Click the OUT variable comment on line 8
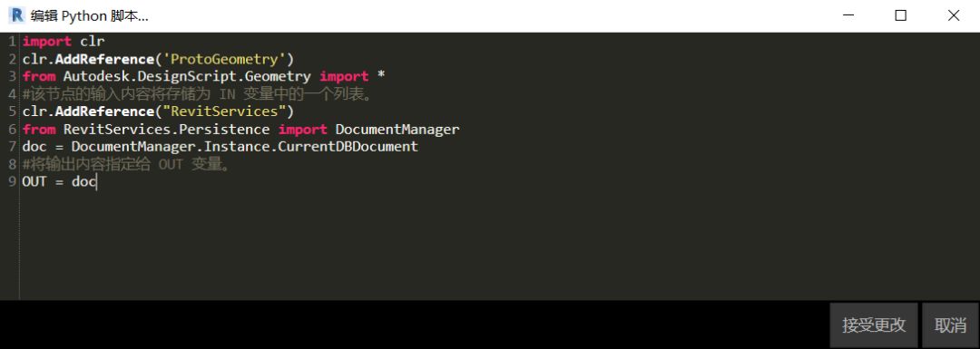The image size is (980, 349). tap(126, 165)
